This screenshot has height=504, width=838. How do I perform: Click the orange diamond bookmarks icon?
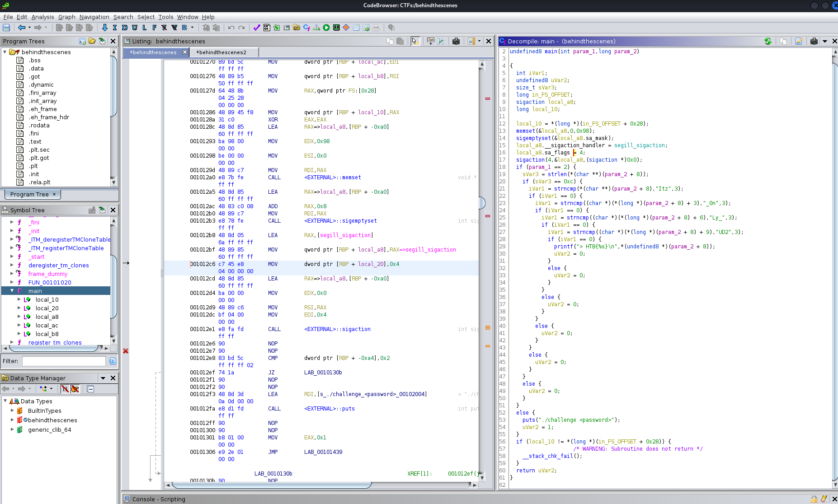346,28
